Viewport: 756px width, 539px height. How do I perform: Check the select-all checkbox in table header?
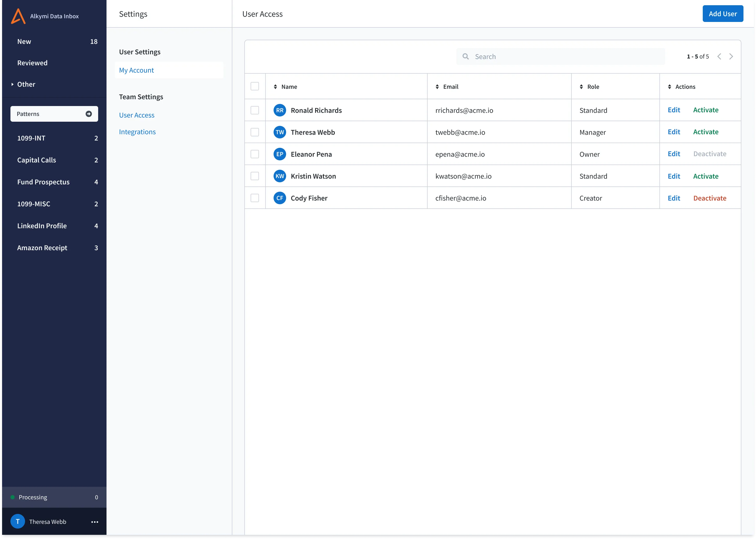click(x=255, y=86)
